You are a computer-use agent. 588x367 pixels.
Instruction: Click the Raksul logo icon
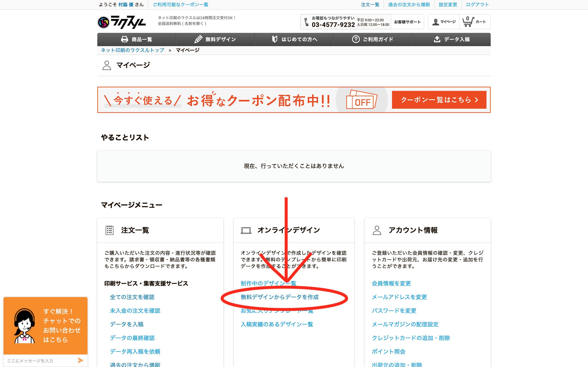(x=104, y=22)
